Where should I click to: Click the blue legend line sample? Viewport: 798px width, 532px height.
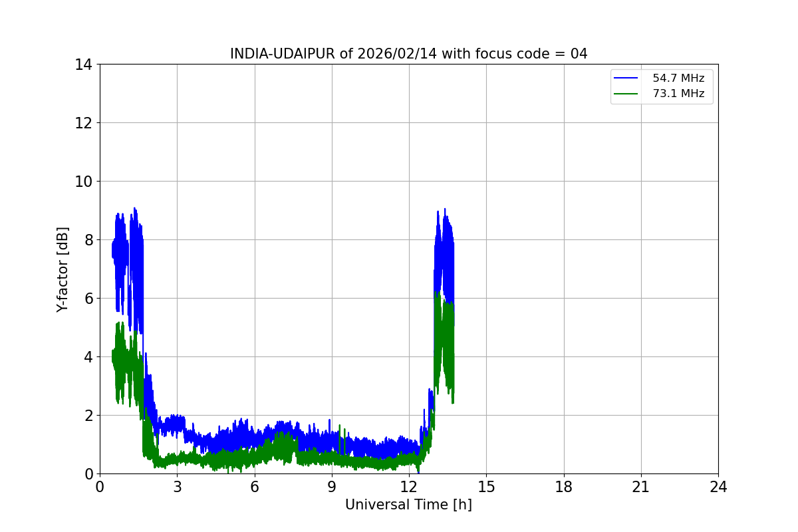coord(626,78)
